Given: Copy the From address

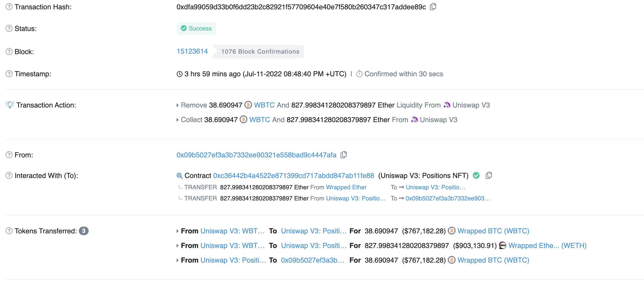Looking at the screenshot, I should pyautogui.click(x=343, y=155).
